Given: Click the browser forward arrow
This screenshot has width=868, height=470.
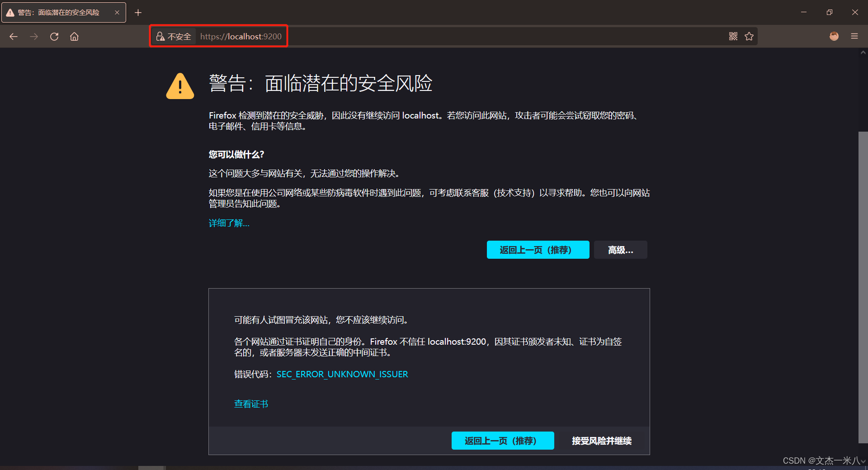Looking at the screenshot, I should (34, 37).
